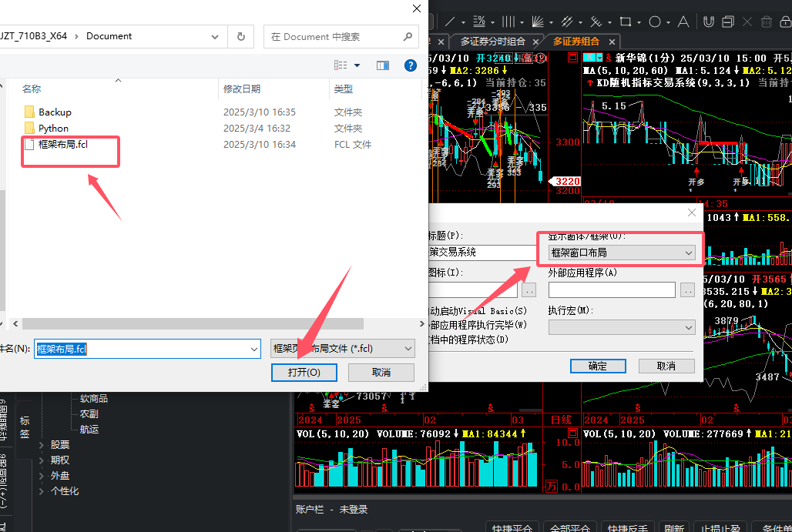792x532 pixels.
Task: Expand the 股票 tree node
Action: point(42,445)
